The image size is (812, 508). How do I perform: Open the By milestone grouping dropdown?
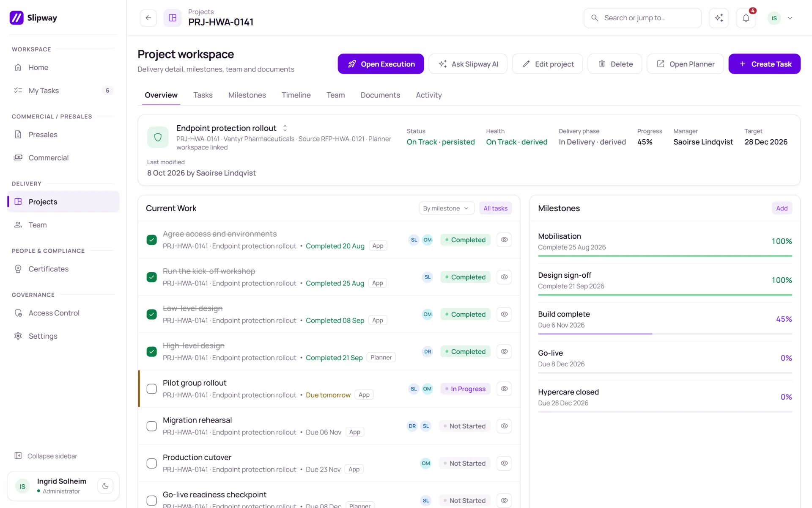(447, 208)
